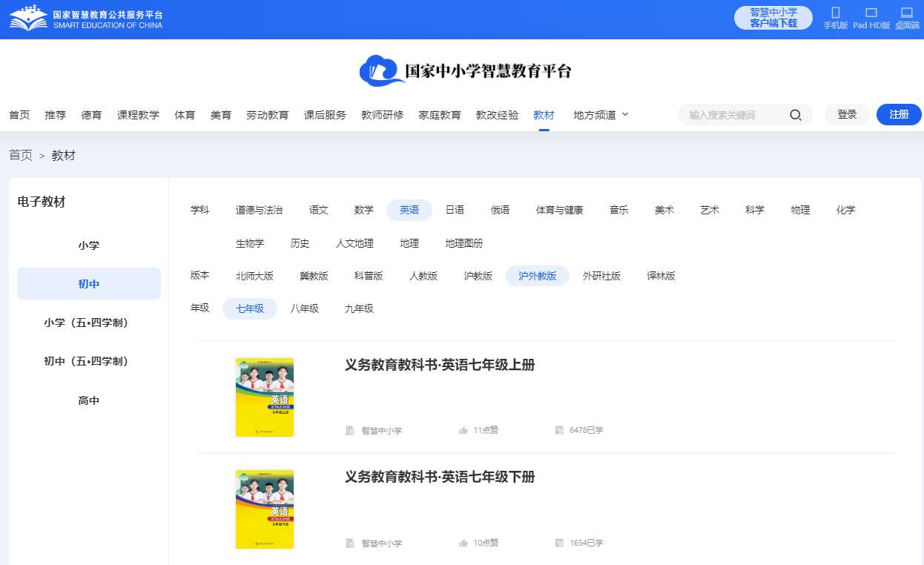Click thumbs-up icon for 七年级下册
The height and width of the screenshot is (565, 924).
(x=463, y=543)
